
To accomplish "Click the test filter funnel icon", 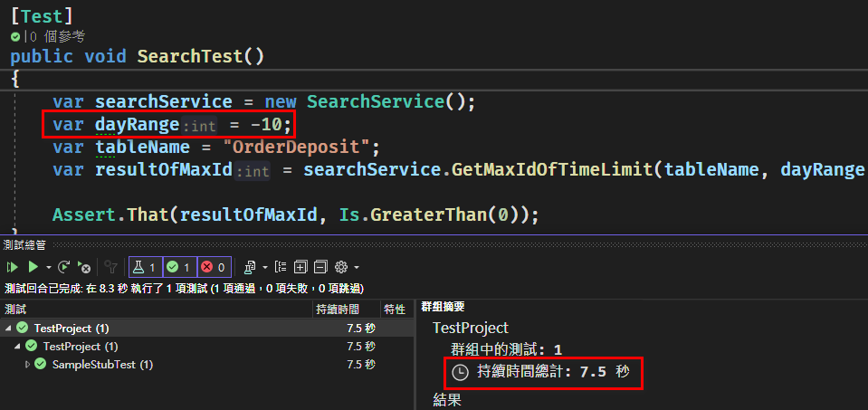I will (111, 267).
